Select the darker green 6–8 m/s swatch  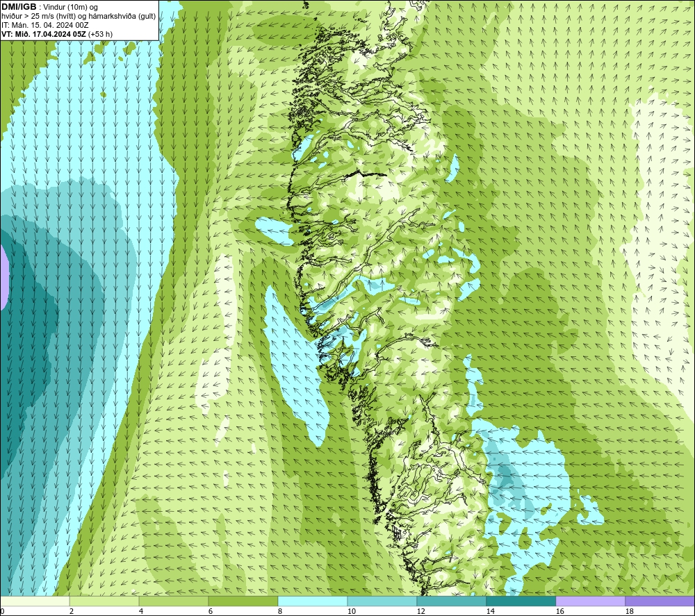coord(243,601)
